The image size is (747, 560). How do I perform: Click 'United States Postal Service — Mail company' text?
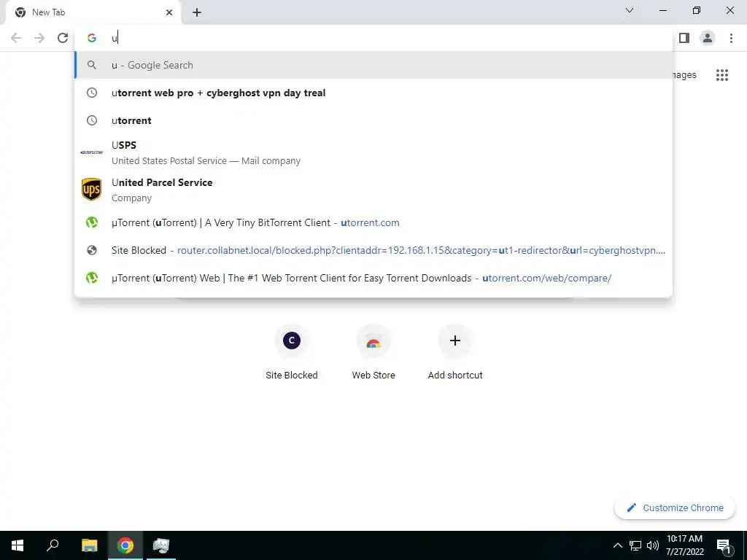click(206, 161)
